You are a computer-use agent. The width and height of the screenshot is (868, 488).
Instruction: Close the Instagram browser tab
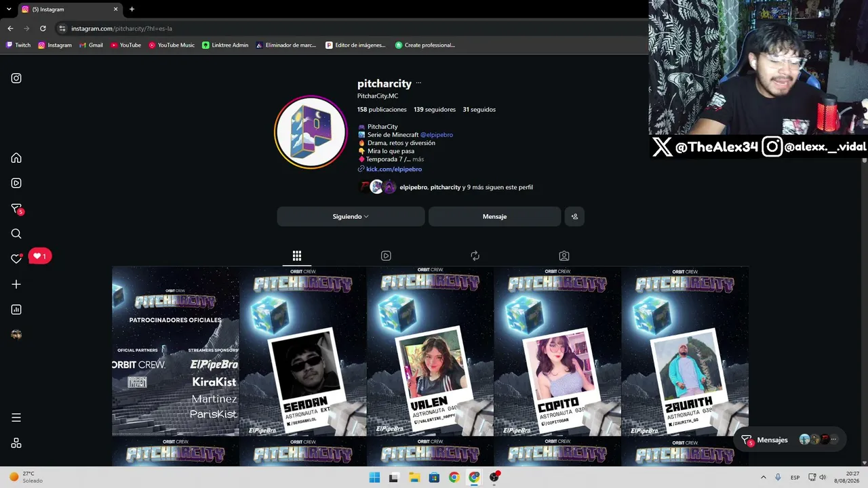click(x=115, y=9)
